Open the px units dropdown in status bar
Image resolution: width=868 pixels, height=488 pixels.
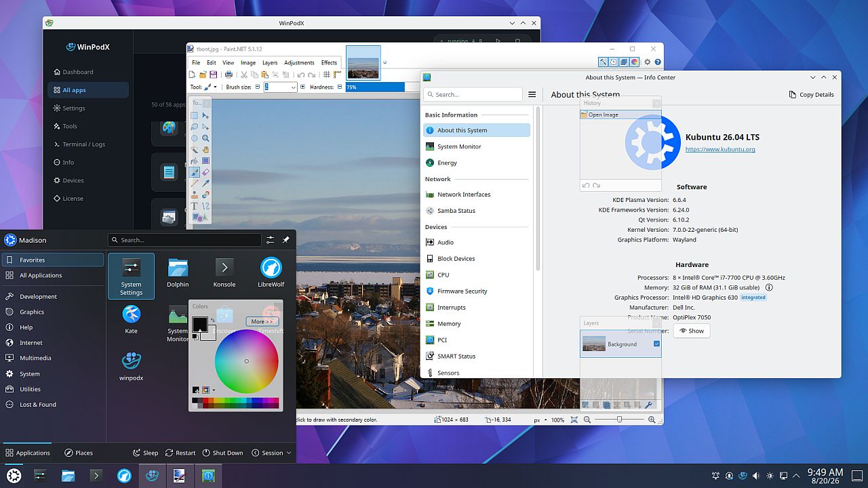coord(540,420)
